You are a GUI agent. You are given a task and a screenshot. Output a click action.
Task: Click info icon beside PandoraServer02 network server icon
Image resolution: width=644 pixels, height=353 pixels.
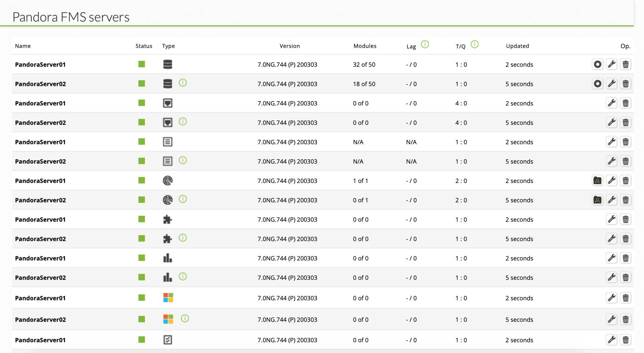click(183, 121)
